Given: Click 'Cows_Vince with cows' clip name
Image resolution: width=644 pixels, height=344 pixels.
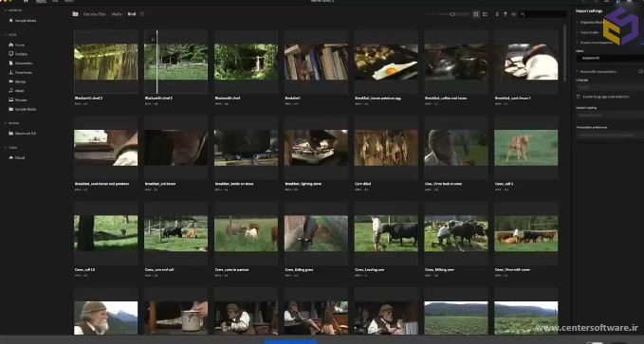Looking at the screenshot, I should tap(512, 270).
